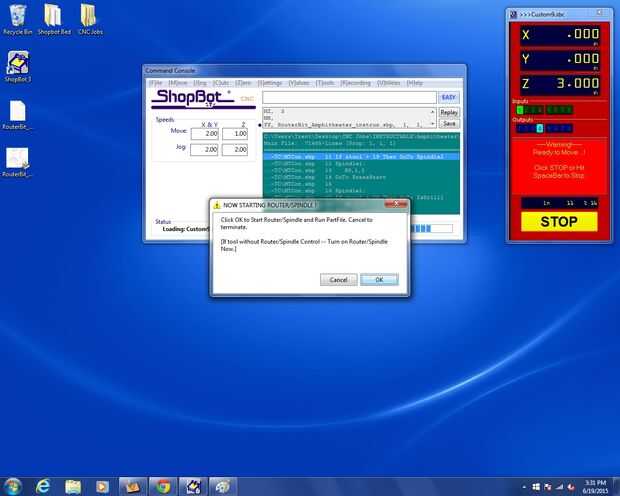Click the EASY button in Command Console
Image resolution: width=620 pixels, height=496 pixels.
(x=448, y=97)
